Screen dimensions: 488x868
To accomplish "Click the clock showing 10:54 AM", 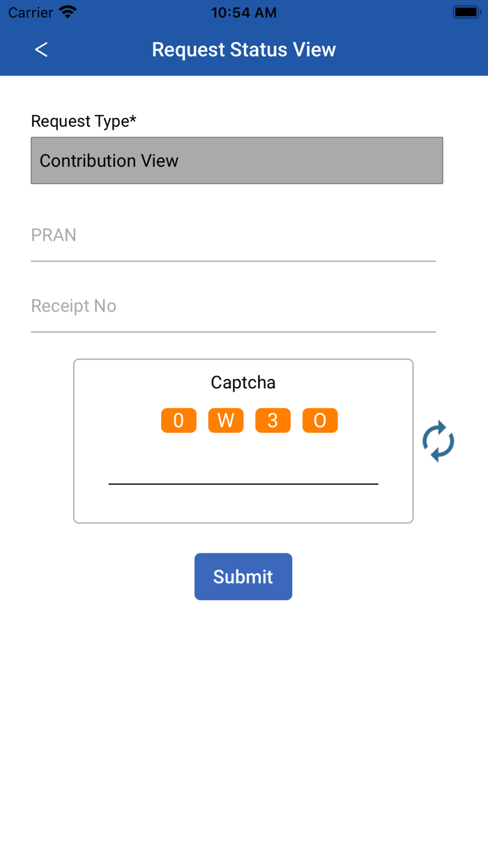I will click(x=243, y=11).
